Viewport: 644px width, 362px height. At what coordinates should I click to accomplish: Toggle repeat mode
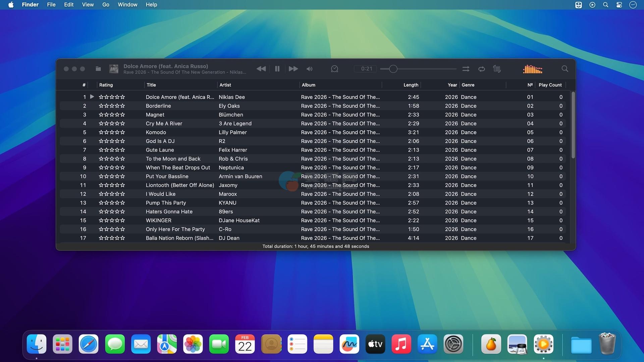pyautogui.click(x=482, y=69)
